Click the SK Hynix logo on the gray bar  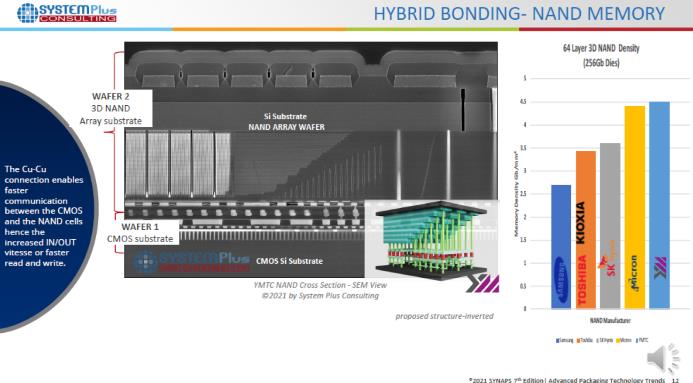(x=609, y=259)
